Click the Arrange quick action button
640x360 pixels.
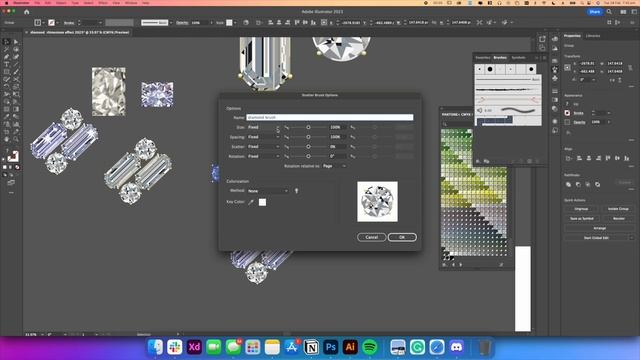tap(600, 228)
